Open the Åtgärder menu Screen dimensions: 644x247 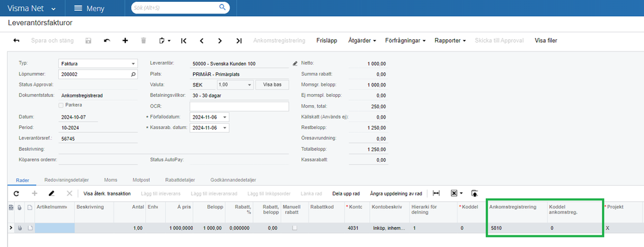[362, 41]
